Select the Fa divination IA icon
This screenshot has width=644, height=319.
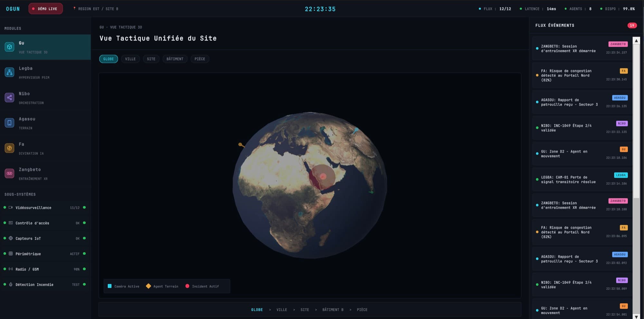(9, 148)
